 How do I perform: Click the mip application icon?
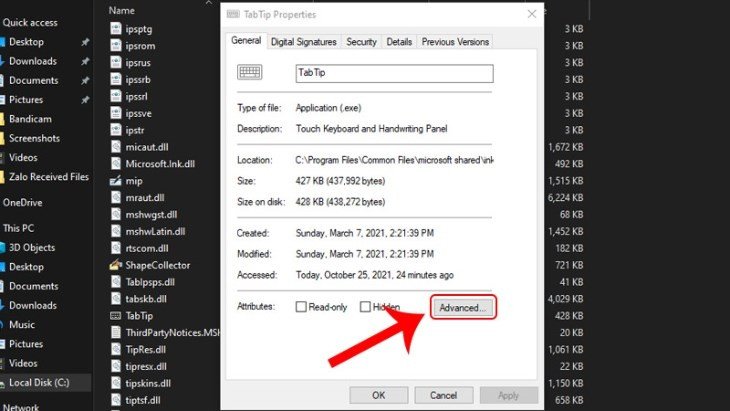(x=116, y=181)
